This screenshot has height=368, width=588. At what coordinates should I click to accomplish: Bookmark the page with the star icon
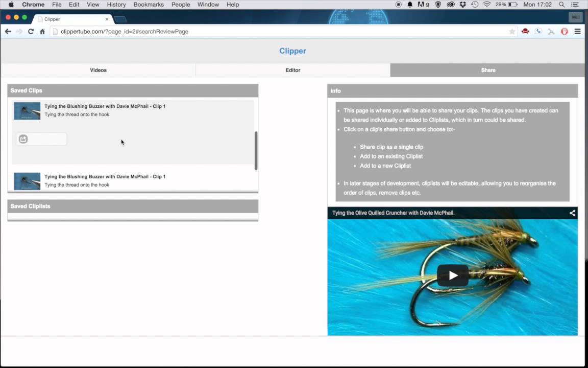[512, 32]
